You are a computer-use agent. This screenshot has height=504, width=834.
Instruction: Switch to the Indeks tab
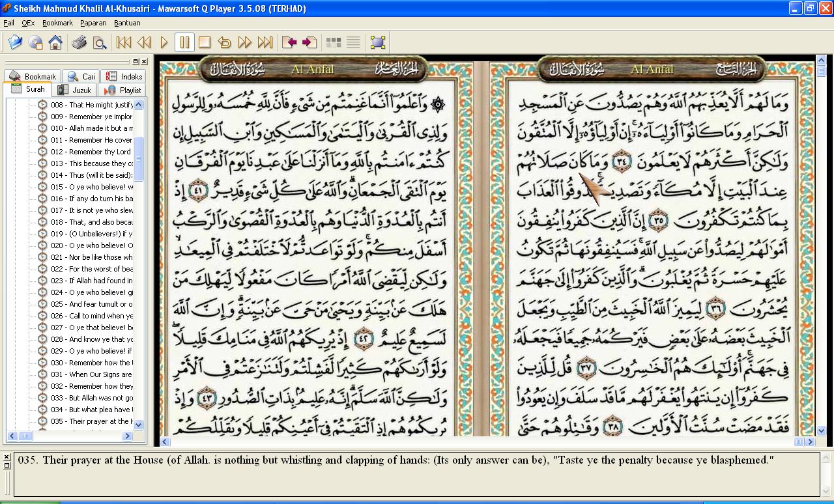[124, 76]
